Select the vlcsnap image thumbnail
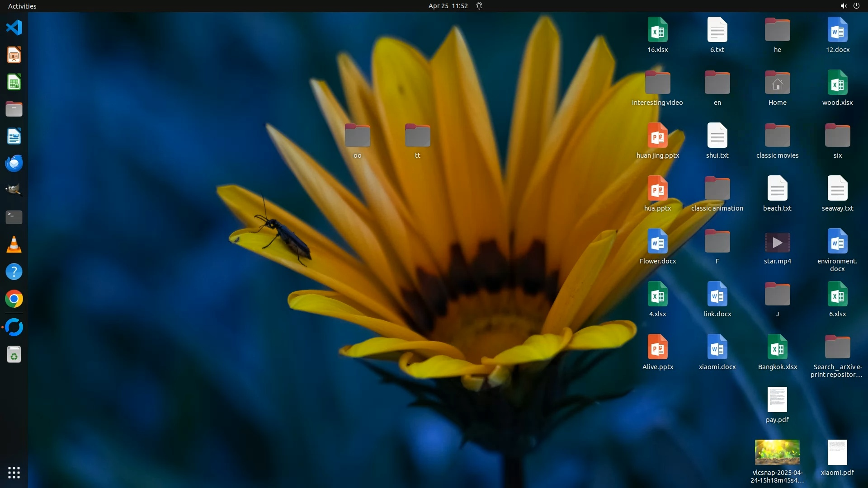Screen dimensions: 868x488 [x=777, y=452]
